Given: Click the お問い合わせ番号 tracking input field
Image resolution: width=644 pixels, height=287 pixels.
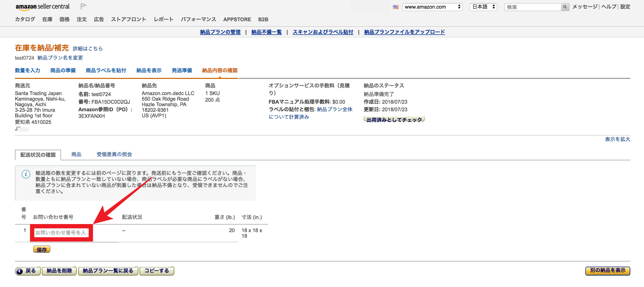Looking at the screenshot, I should (x=61, y=233).
